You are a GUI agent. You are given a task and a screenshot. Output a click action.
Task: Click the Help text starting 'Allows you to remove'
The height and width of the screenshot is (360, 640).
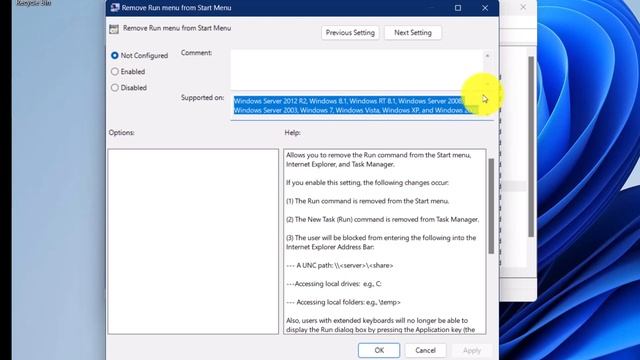click(x=378, y=160)
